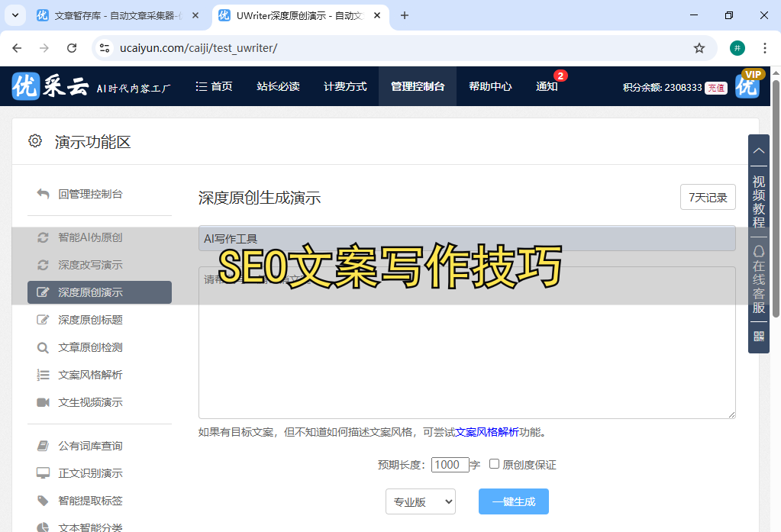This screenshot has width=781, height=532.
Task: Click the 7天记录 button
Action: [708, 197]
